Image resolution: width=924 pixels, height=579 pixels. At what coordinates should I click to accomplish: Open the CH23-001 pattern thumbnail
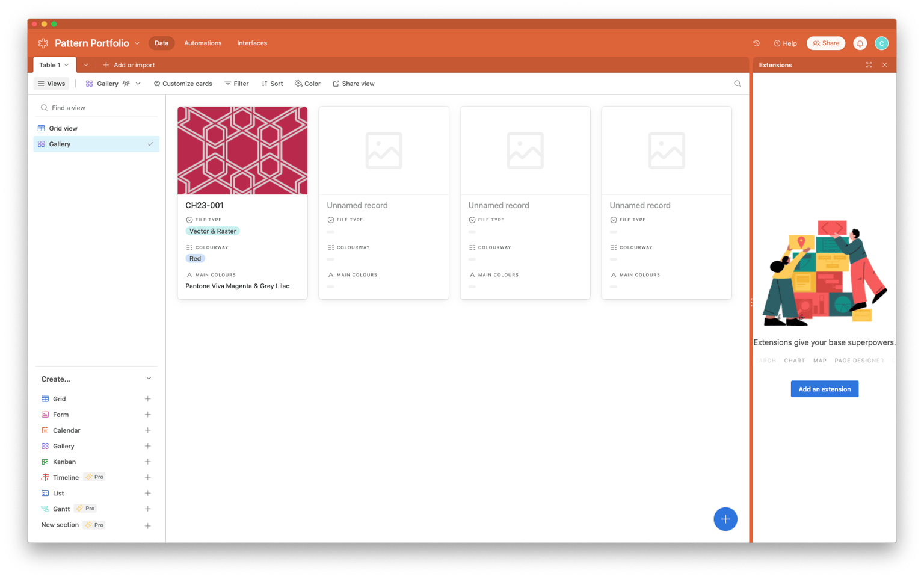coord(242,150)
